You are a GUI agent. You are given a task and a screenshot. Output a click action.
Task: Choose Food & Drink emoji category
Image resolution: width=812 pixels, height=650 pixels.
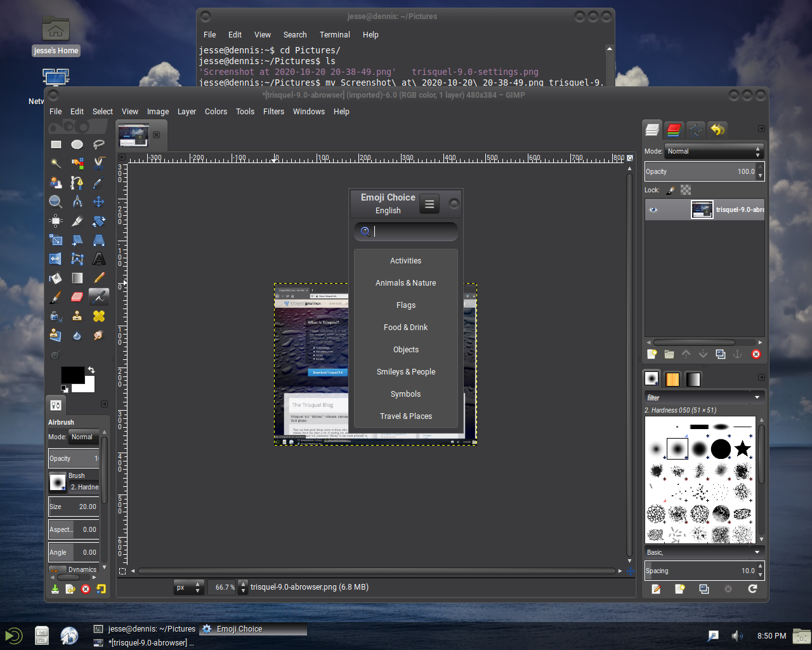point(406,328)
